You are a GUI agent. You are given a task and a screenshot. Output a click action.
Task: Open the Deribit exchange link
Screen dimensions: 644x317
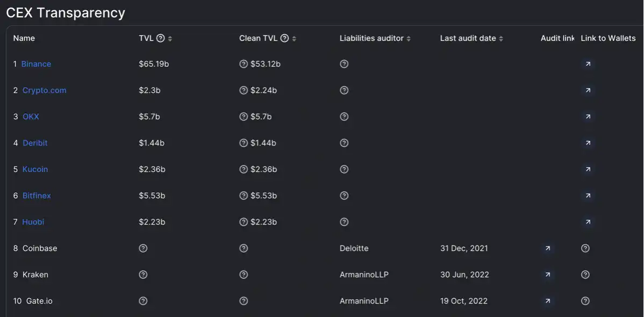point(35,143)
